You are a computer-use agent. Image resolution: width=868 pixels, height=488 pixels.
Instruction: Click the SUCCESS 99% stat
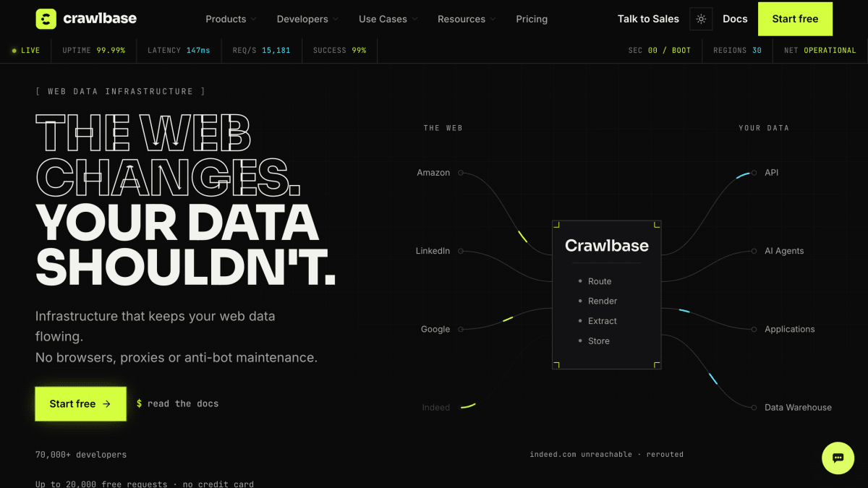point(340,51)
